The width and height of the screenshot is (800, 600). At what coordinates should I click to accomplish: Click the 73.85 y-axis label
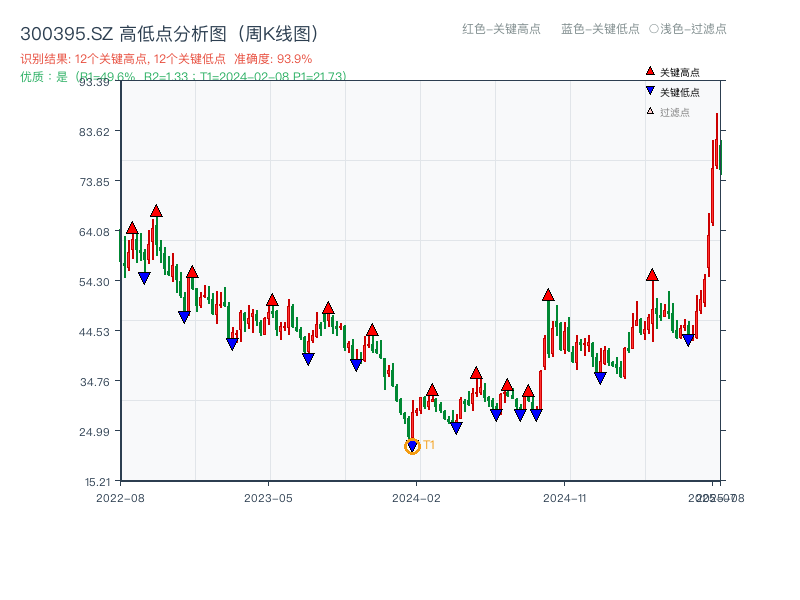point(94,182)
